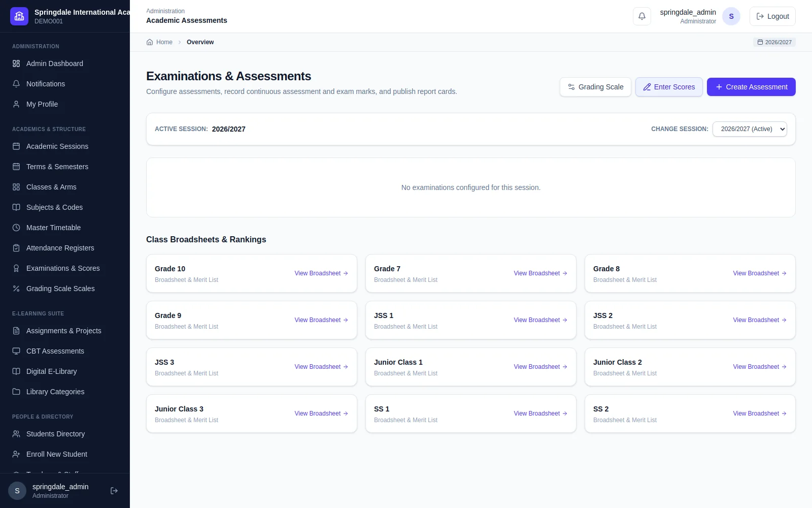Click the S avatar in sidebar footer

[x=17, y=491]
